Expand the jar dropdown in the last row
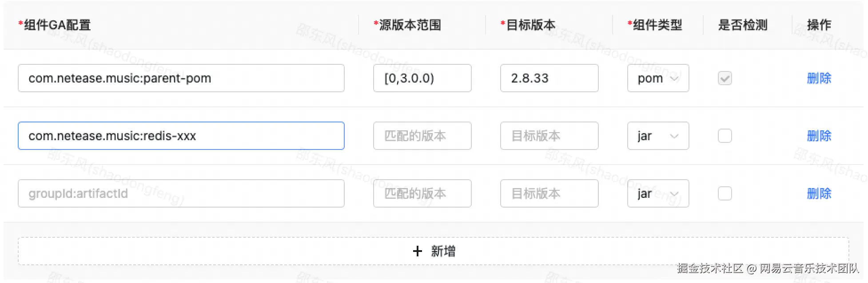The width and height of the screenshot is (868, 283). click(x=658, y=193)
